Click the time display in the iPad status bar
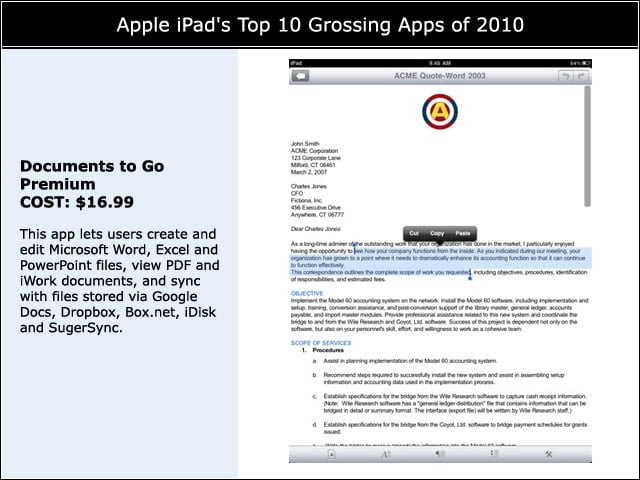 (x=440, y=63)
